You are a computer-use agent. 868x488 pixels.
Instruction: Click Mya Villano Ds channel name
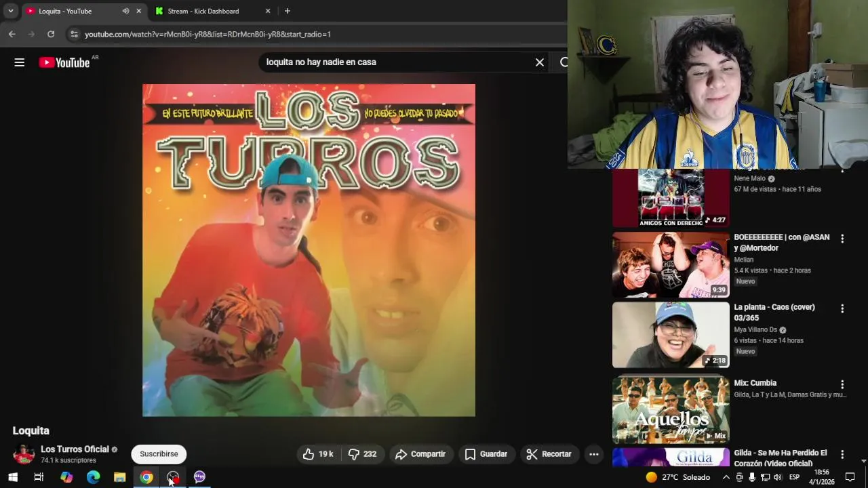point(755,330)
